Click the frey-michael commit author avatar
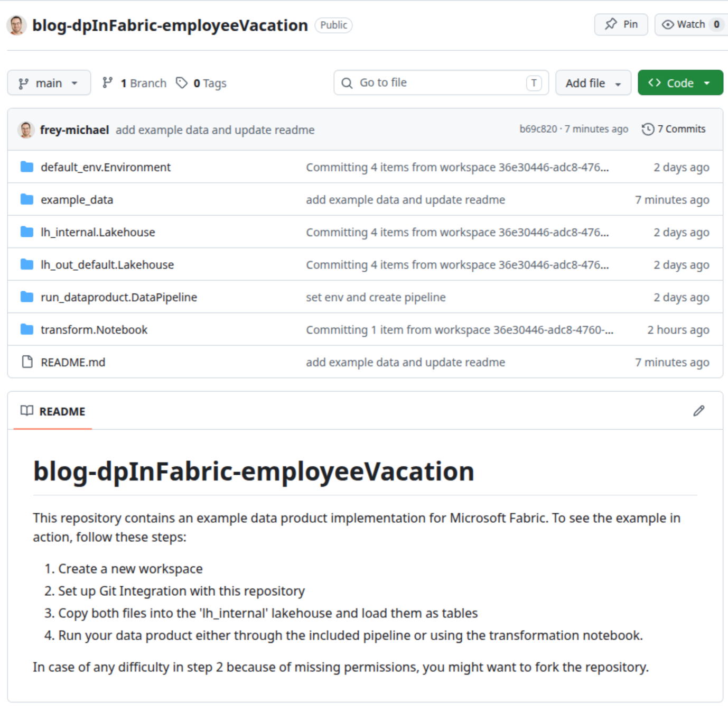Viewport: 728px width, 711px height. tap(26, 130)
